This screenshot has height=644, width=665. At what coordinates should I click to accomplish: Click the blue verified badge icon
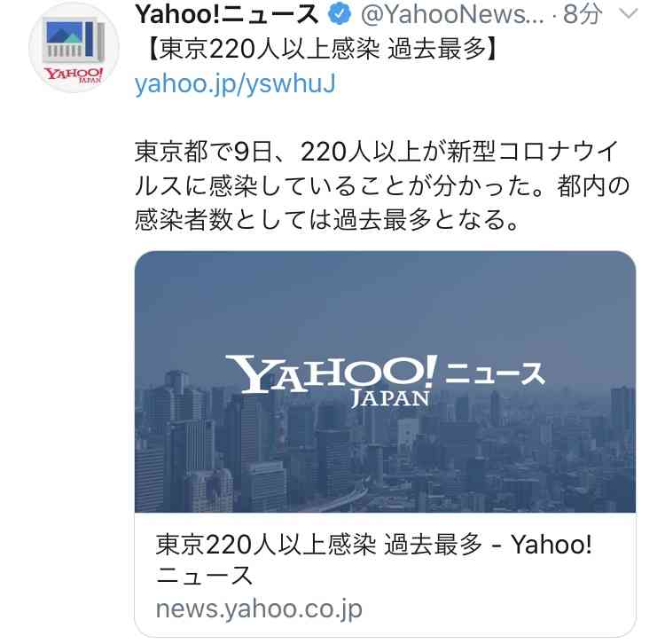coord(340,14)
